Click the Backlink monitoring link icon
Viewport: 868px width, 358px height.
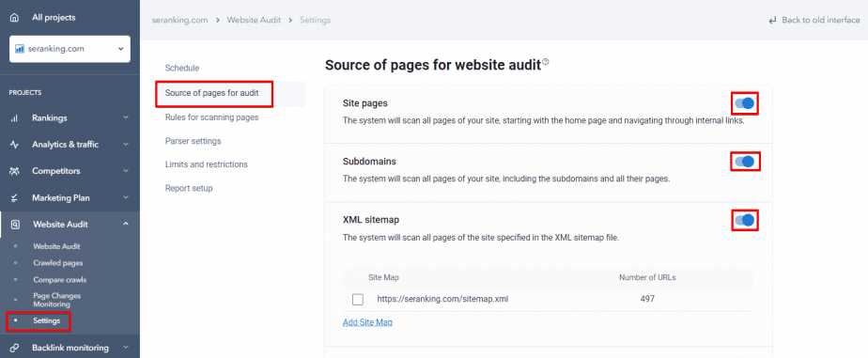click(x=14, y=348)
